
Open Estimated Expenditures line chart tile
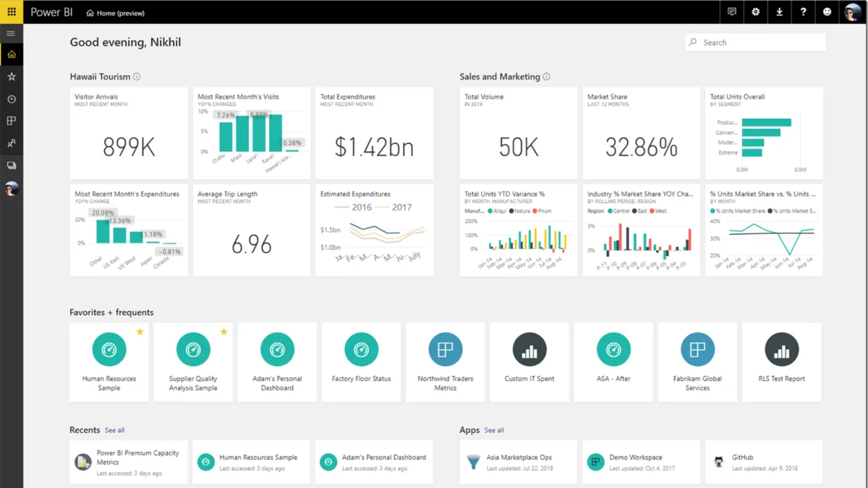(374, 230)
